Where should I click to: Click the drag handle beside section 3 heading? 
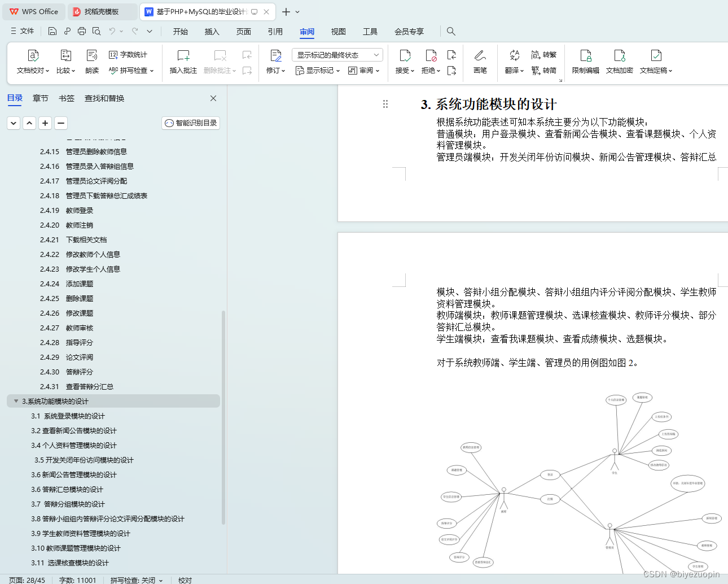point(385,104)
